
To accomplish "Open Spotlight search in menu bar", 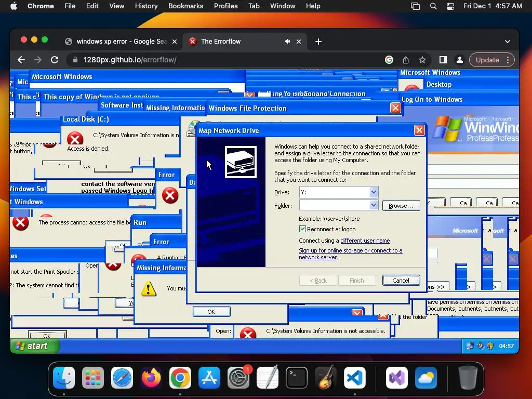I will [x=433, y=6].
